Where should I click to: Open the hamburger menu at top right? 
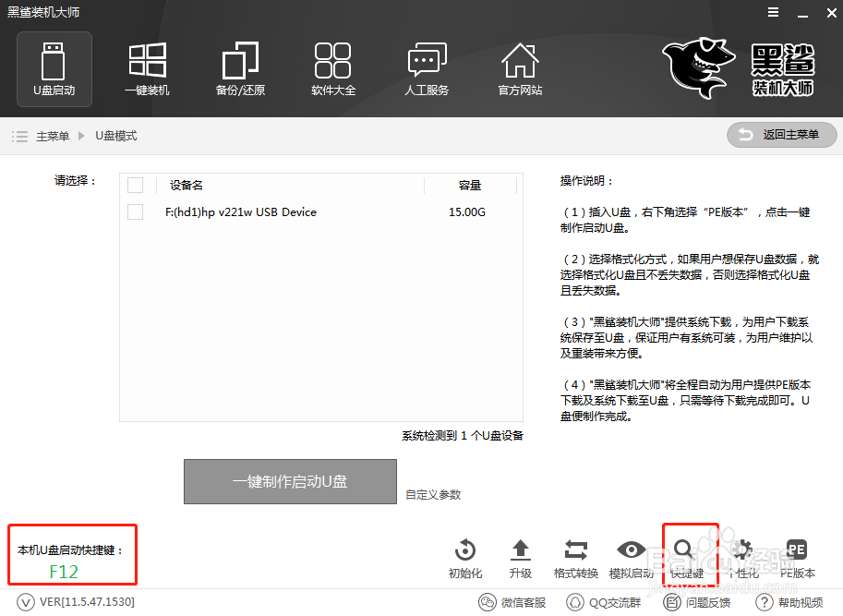tap(775, 13)
